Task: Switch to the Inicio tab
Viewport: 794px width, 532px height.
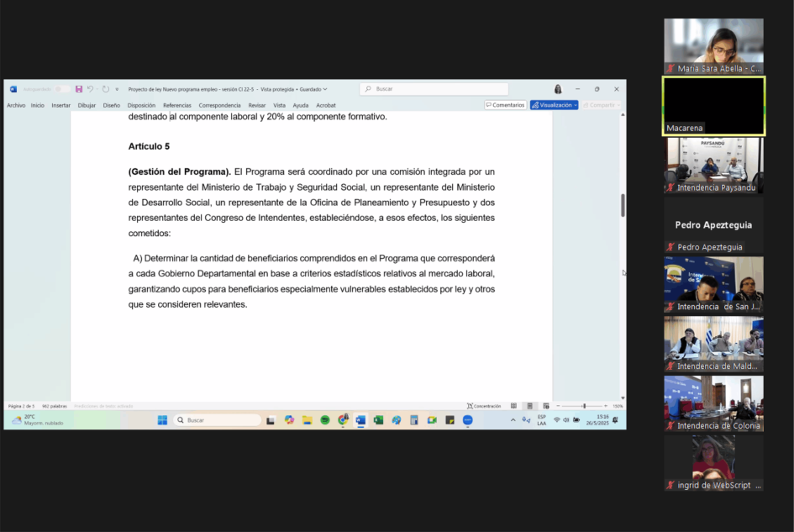Action: point(38,105)
